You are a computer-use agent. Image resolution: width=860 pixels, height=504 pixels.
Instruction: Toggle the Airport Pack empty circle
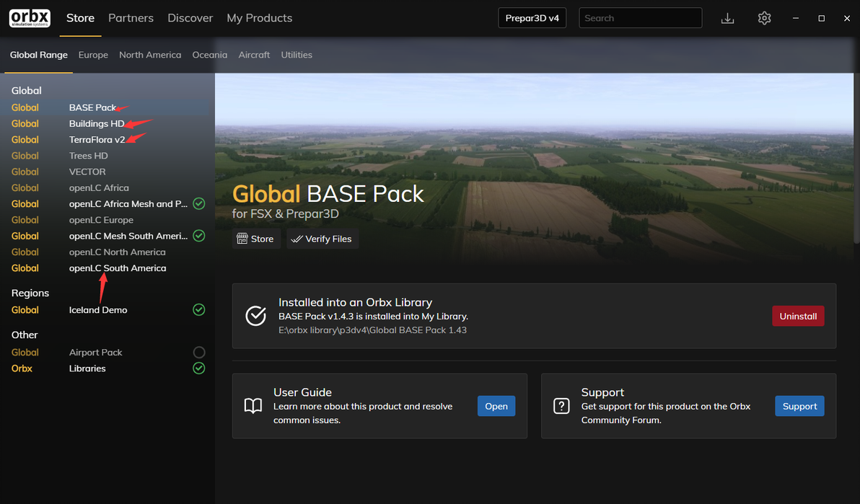click(x=199, y=353)
